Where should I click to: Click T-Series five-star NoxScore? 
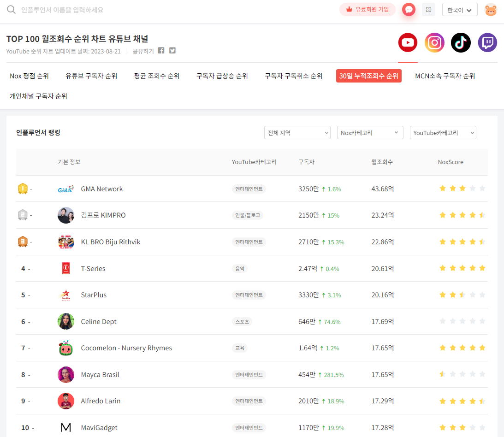point(462,268)
